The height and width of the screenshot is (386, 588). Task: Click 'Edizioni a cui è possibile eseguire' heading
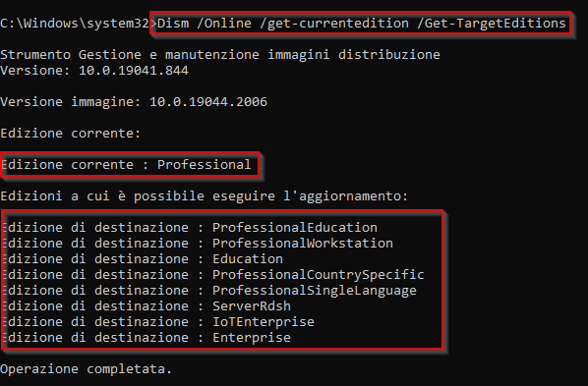[204, 196]
